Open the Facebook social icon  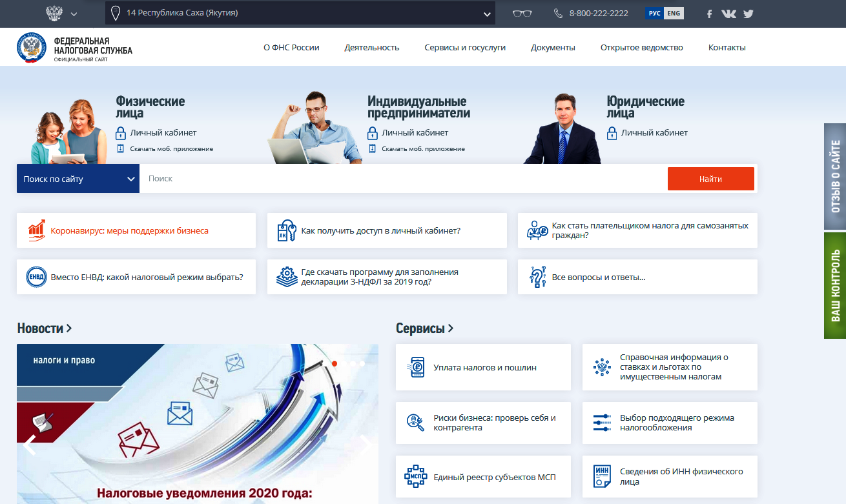coord(710,14)
